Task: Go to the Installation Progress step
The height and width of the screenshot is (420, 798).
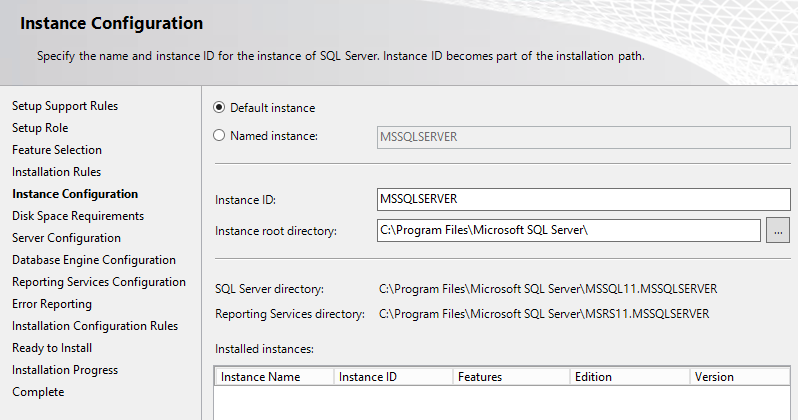Action: (x=65, y=370)
